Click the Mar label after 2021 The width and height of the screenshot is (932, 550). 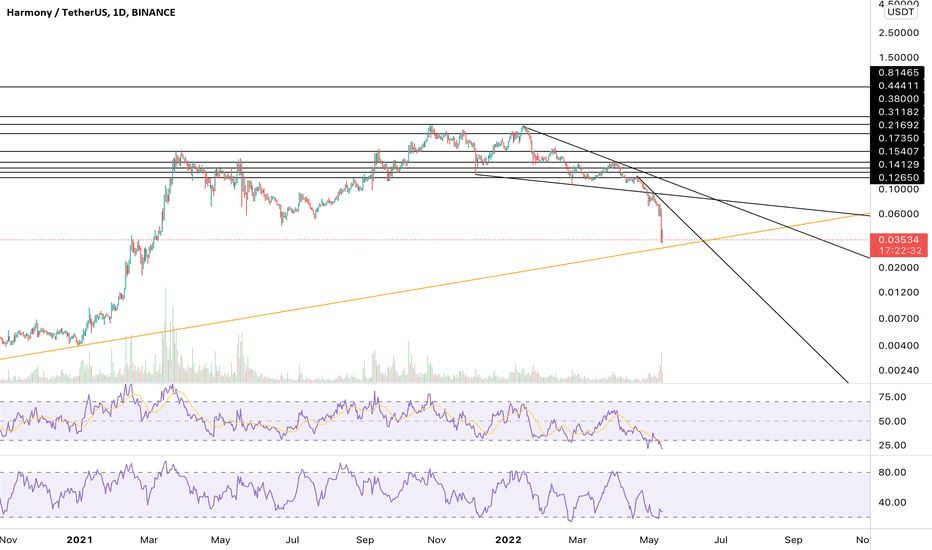click(149, 540)
